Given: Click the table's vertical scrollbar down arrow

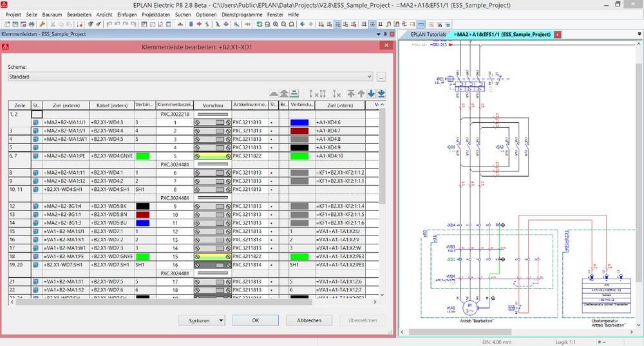Looking at the screenshot, I should coord(382,295).
